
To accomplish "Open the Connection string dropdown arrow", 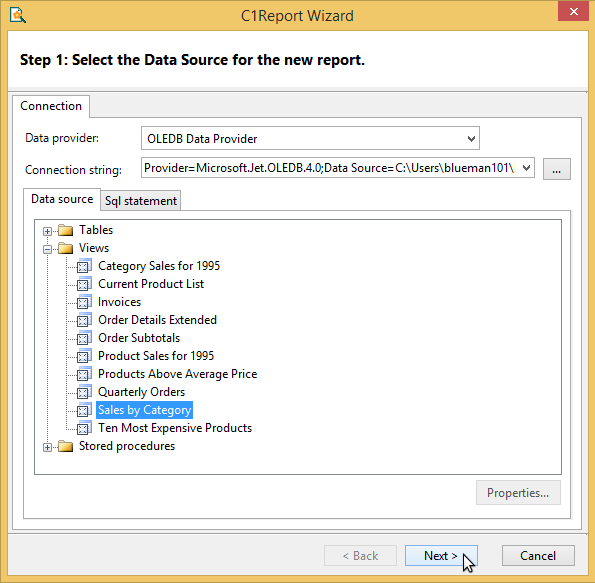I will click(x=526, y=168).
